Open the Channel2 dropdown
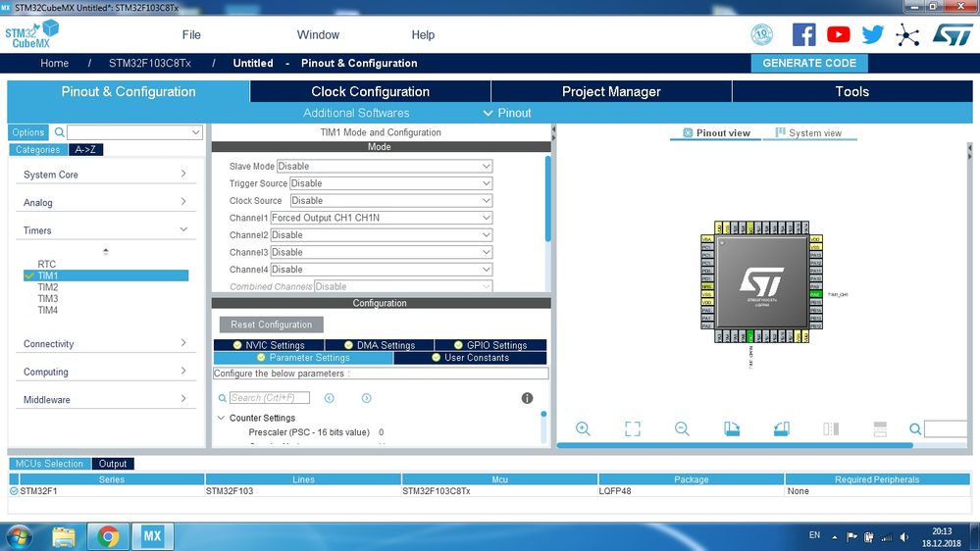Image resolution: width=980 pixels, height=551 pixels. pyautogui.click(x=382, y=235)
